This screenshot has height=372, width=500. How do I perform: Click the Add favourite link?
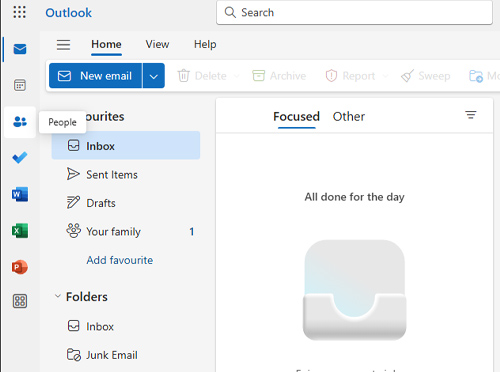(x=120, y=260)
